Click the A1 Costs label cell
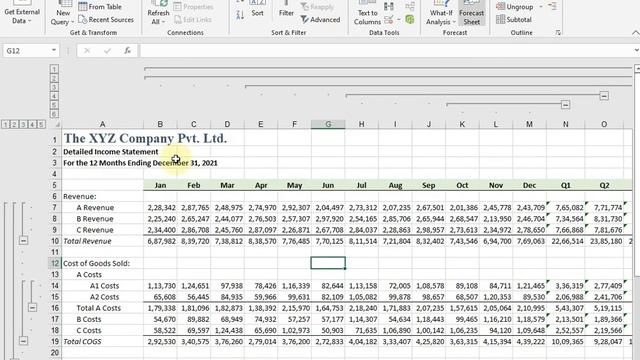Image resolution: width=640 pixels, height=360 pixels. coord(102,286)
